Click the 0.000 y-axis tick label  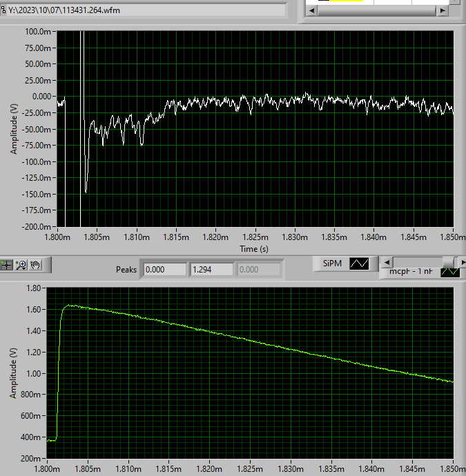tap(41, 97)
